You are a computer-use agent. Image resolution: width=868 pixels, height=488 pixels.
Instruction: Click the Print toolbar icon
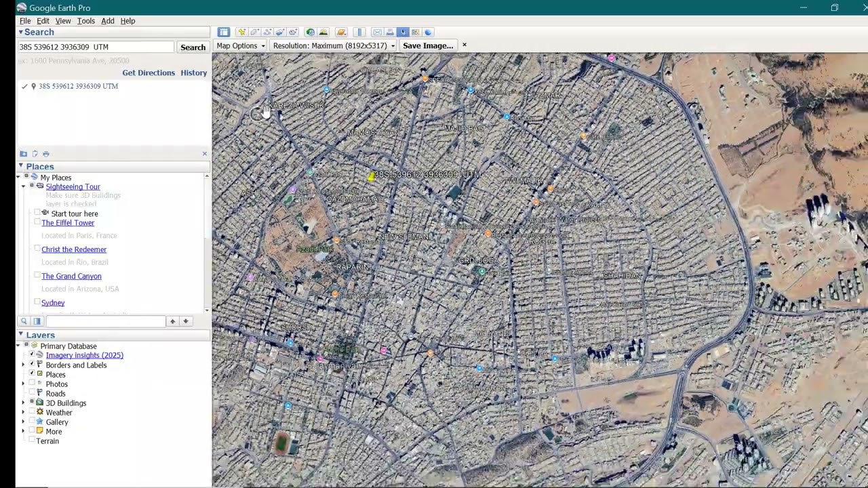(x=390, y=32)
